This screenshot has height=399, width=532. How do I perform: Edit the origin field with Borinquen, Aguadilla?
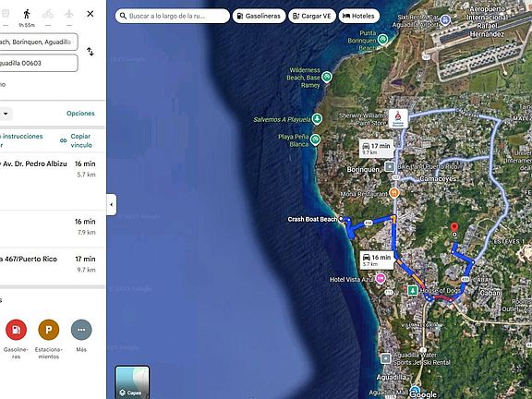[x=39, y=42]
